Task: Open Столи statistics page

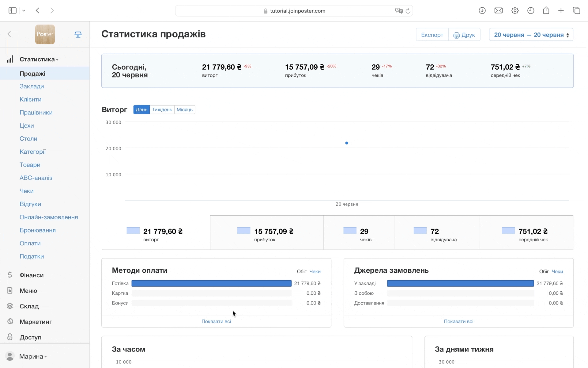Action: tap(28, 139)
